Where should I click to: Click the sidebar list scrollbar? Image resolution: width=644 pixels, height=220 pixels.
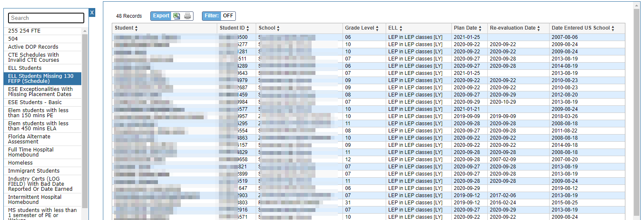pyautogui.click(x=85, y=121)
